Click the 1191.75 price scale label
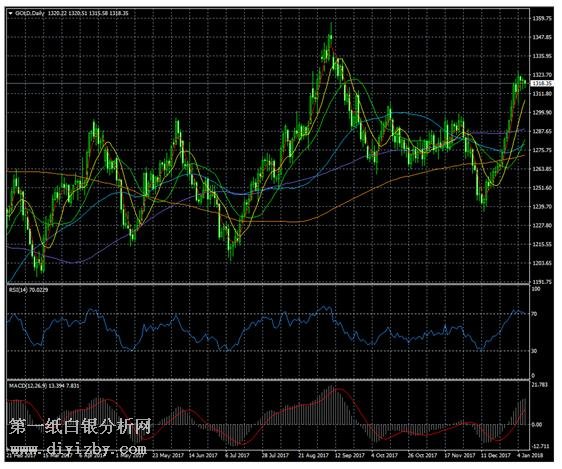 (x=542, y=282)
